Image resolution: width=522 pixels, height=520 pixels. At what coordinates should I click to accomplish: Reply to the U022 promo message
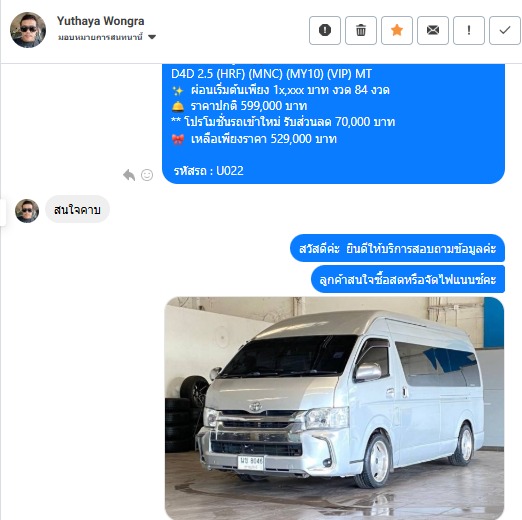pos(129,175)
